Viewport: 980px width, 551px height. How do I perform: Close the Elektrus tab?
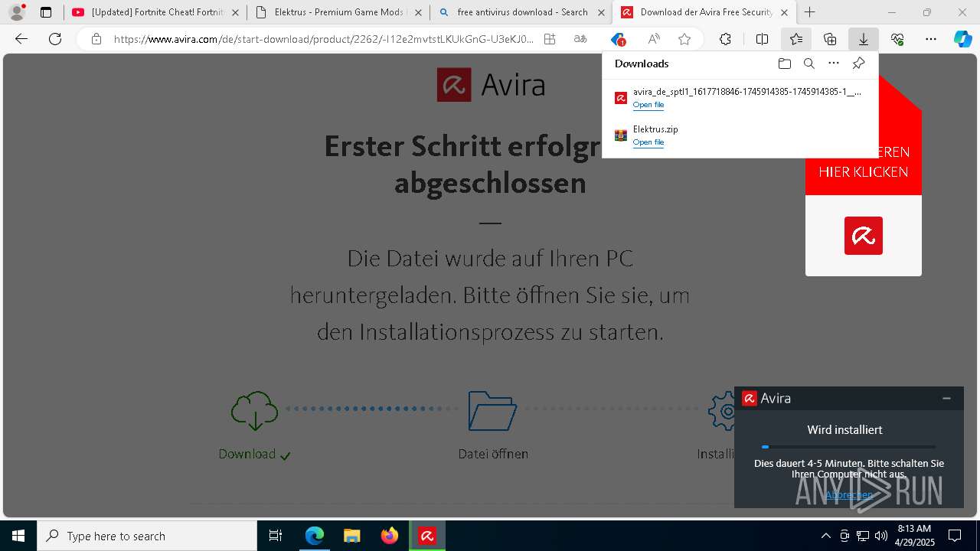pos(418,12)
